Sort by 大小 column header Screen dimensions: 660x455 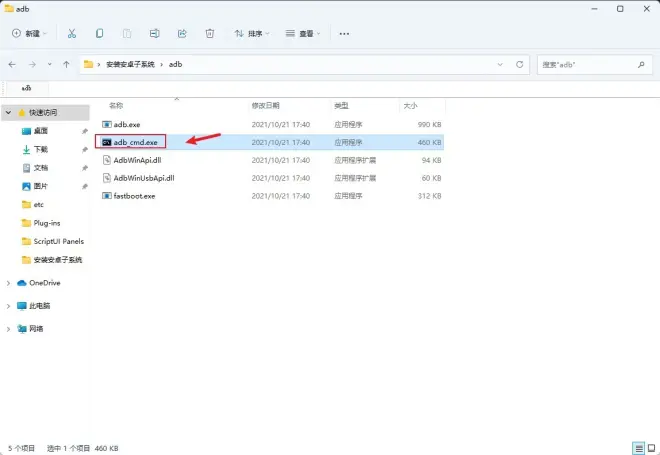(410, 105)
